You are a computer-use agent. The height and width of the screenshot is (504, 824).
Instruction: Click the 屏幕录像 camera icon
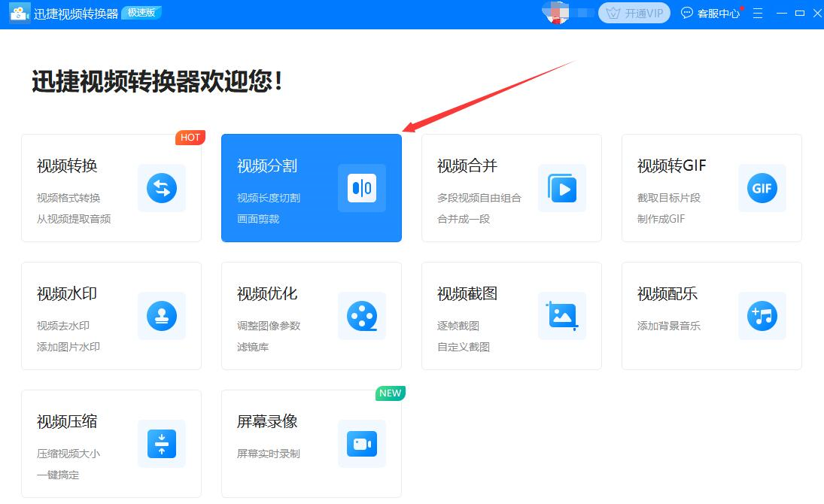362,444
